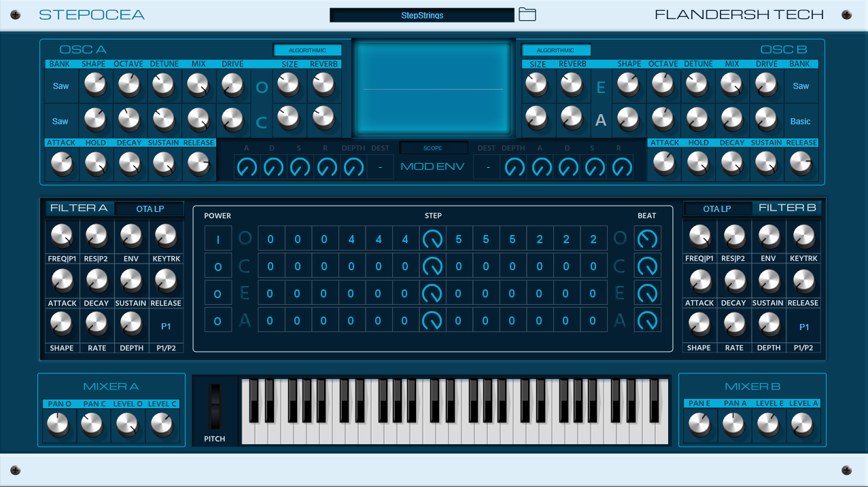Open the preset browser folder icon
This screenshot has width=868, height=487.
point(527,14)
